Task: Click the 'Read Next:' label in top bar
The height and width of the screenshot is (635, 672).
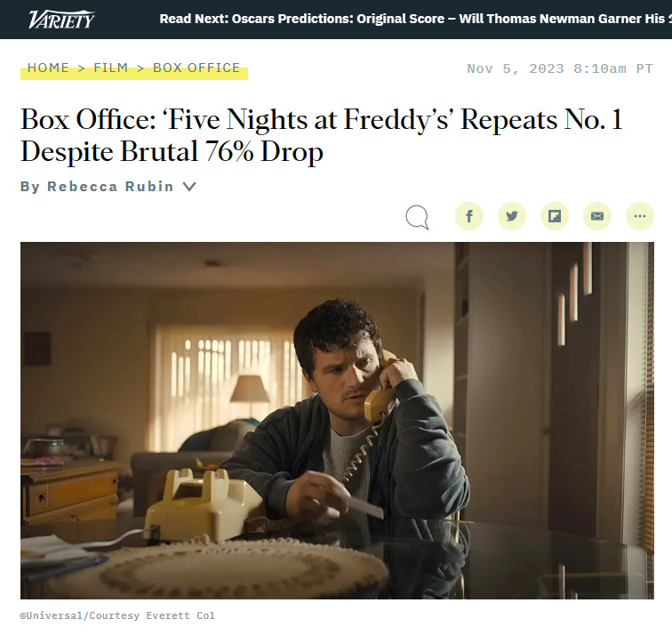Action: point(194,19)
